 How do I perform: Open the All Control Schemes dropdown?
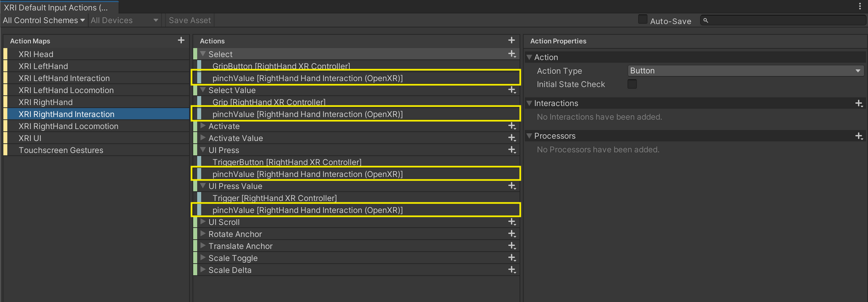(43, 20)
